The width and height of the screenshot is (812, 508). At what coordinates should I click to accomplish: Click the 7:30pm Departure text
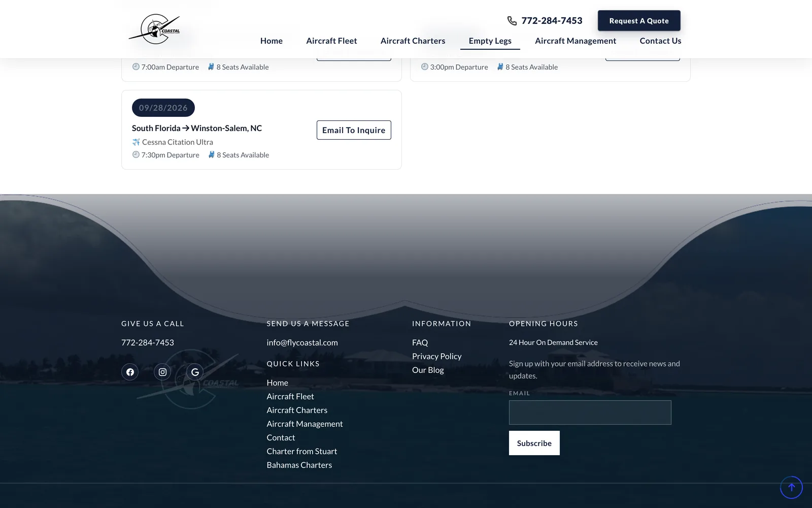(x=171, y=155)
